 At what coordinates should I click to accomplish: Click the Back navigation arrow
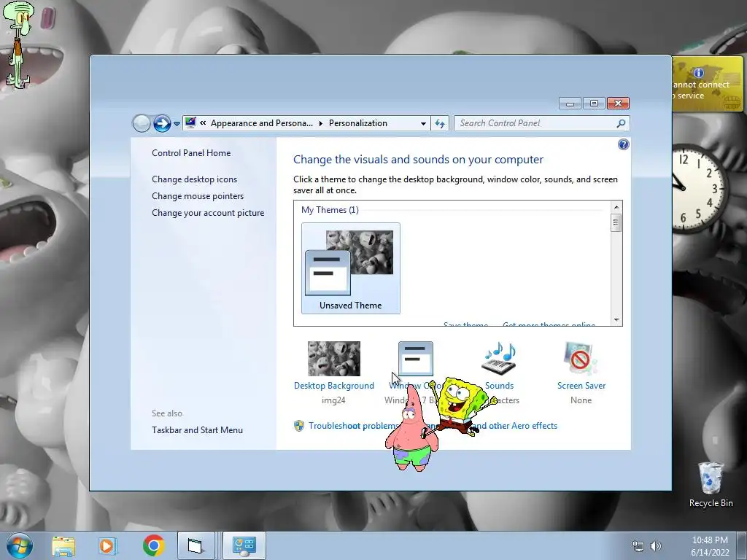click(142, 123)
